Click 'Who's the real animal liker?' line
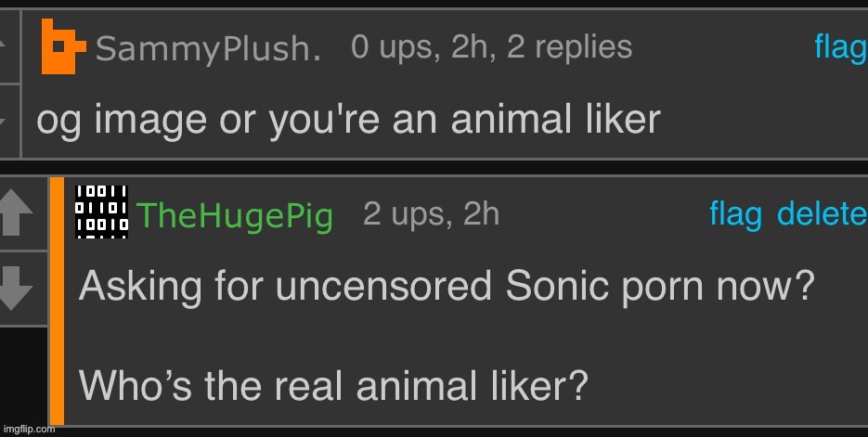Screen dimensions: 868x437 [x=333, y=384]
